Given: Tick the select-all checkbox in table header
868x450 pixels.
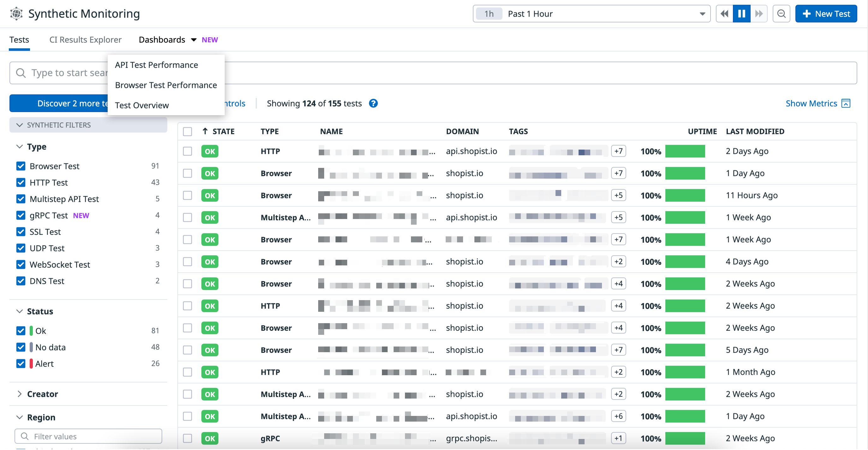Looking at the screenshot, I should tap(187, 131).
